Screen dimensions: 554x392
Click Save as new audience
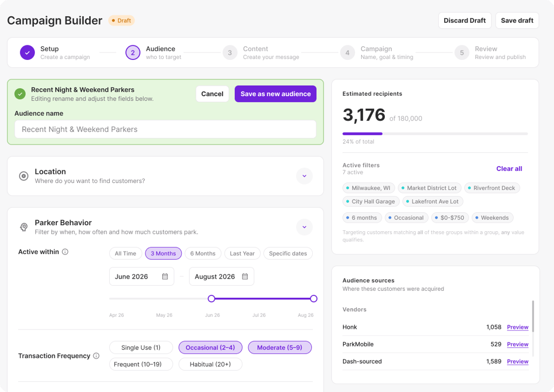click(275, 94)
